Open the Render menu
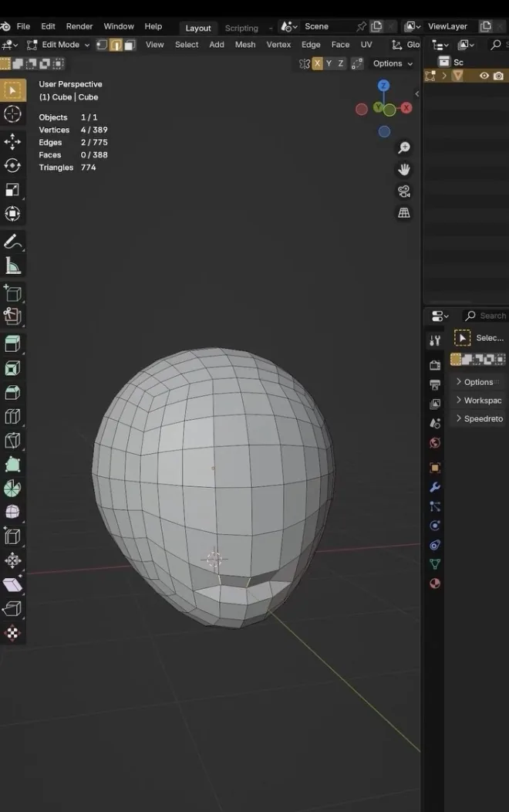The image size is (509, 812). coord(79,26)
